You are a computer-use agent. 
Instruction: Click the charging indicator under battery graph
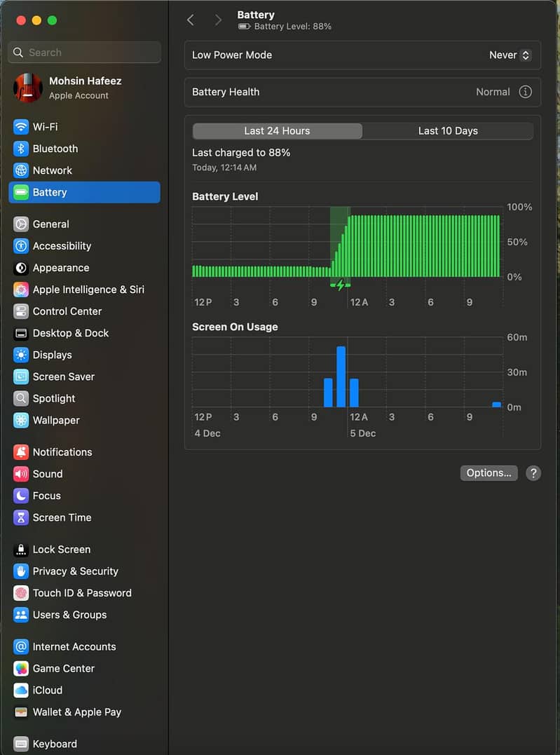tap(341, 285)
